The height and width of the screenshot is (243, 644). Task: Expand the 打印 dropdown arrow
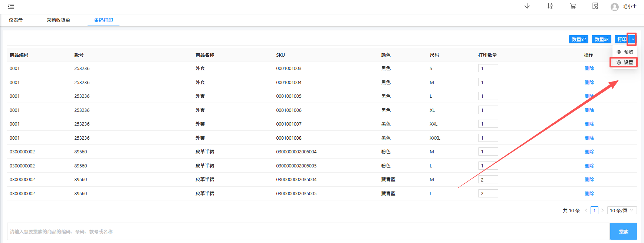[633, 39]
